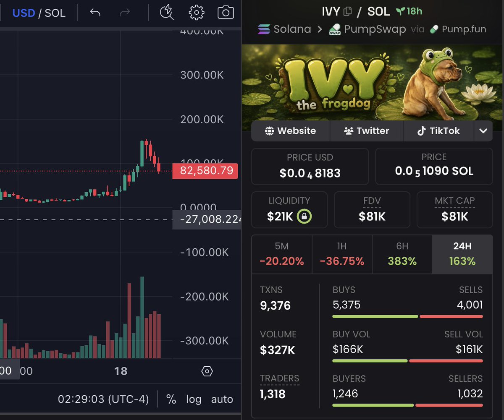Screen dimensions: 504x420
Task: Click the FDV $81K box
Action: pyautogui.click(x=372, y=210)
